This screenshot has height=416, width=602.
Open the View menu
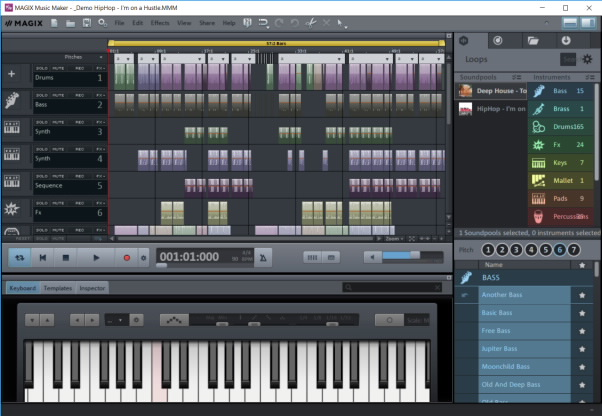pyautogui.click(x=184, y=23)
